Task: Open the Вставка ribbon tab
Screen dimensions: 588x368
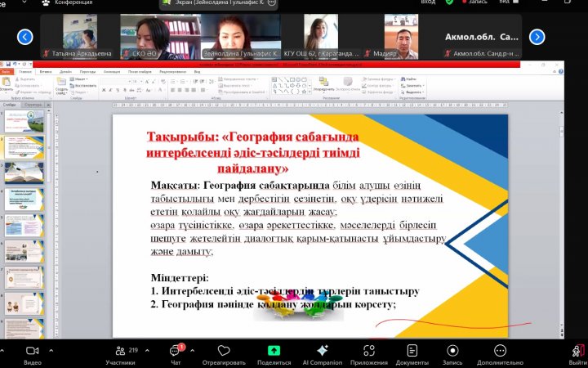Action: click(x=46, y=71)
